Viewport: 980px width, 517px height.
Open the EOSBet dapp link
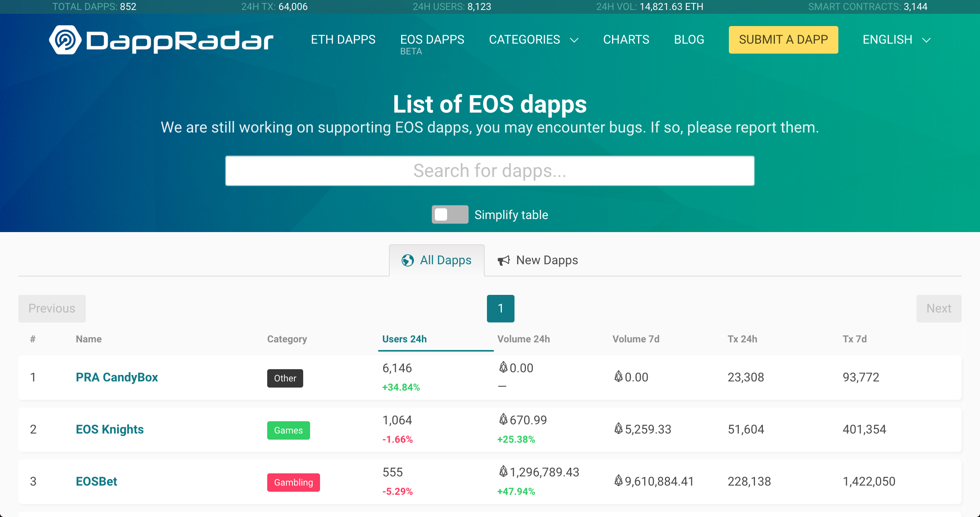(x=96, y=481)
